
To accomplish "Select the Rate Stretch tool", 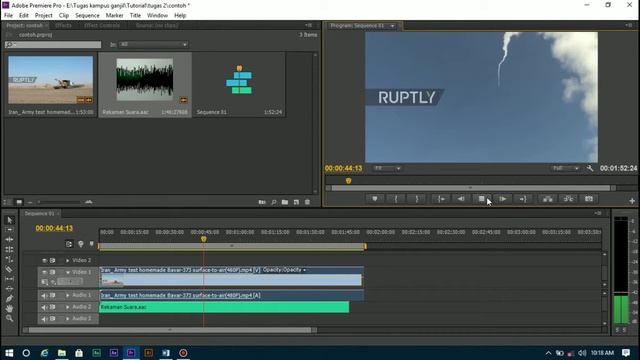I will [9, 259].
